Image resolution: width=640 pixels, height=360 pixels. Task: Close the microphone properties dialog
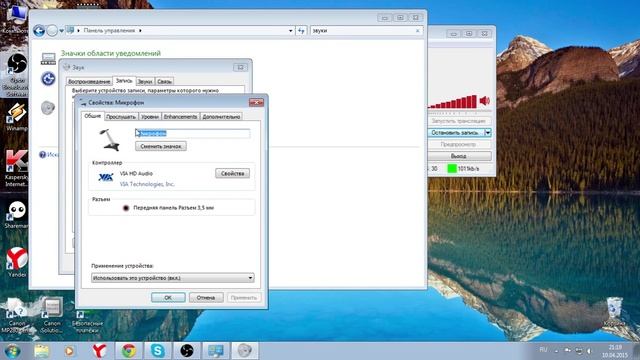point(256,102)
